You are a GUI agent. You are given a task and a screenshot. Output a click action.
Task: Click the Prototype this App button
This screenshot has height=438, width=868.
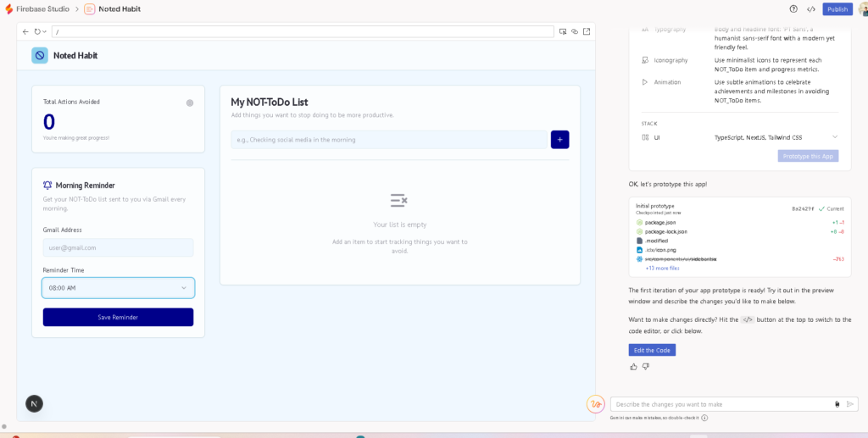(x=808, y=156)
